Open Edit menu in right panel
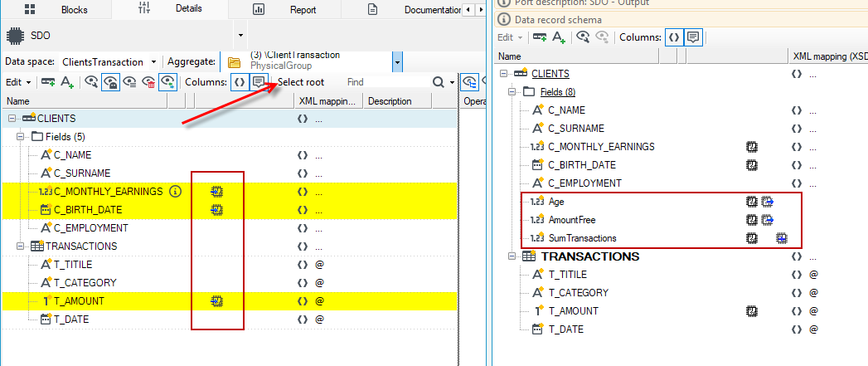868x366 pixels. tap(511, 37)
